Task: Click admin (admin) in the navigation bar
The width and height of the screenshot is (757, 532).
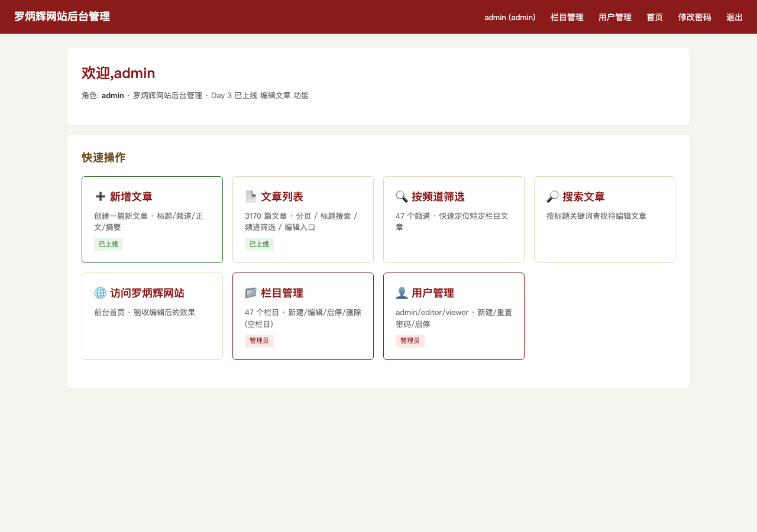Action: tap(510, 17)
